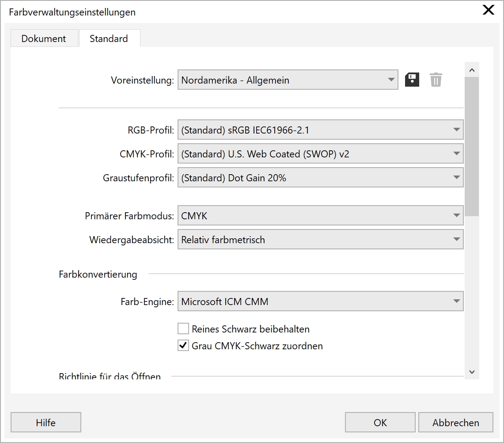Click the save preset floppy disk icon

pyautogui.click(x=412, y=80)
